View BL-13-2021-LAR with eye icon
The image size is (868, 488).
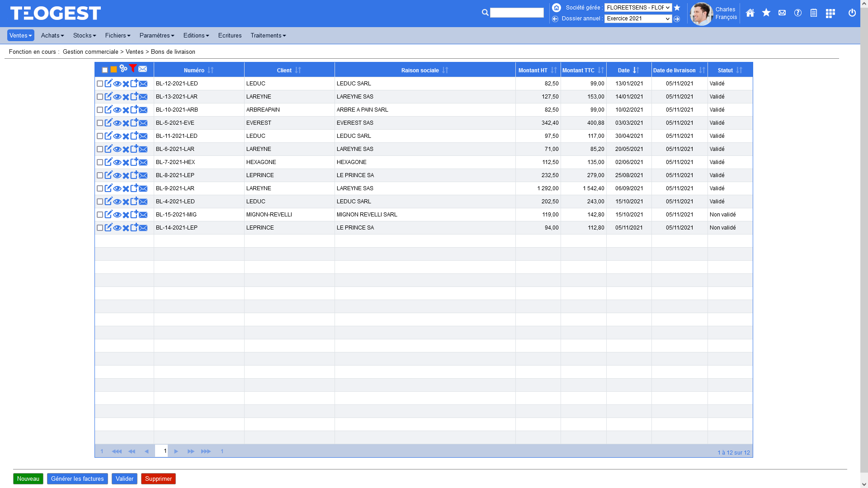pos(117,97)
